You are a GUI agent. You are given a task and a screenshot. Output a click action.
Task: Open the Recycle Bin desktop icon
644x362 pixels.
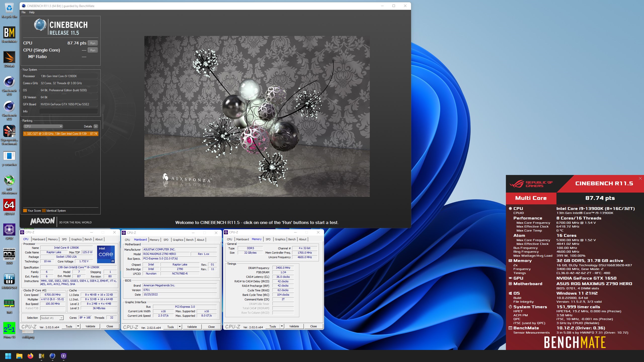click(9, 11)
